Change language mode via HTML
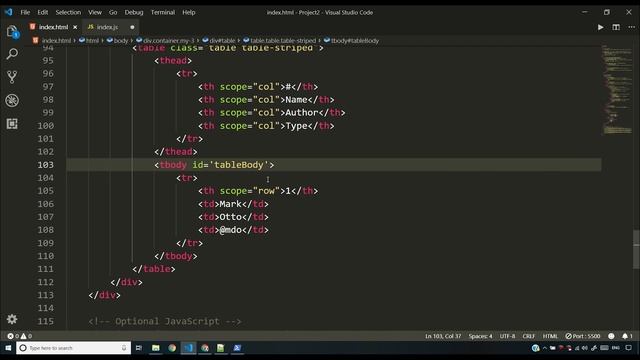 (550, 336)
